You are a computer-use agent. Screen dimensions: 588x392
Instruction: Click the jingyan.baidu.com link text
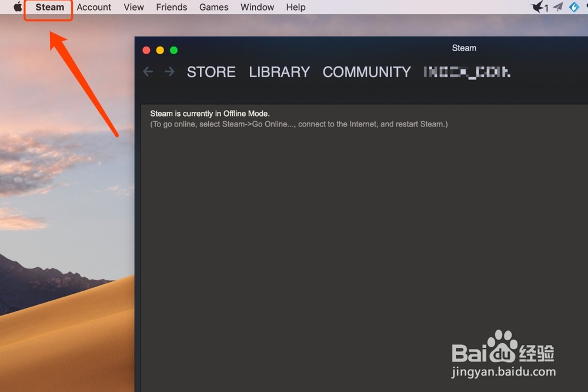tap(503, 372)
